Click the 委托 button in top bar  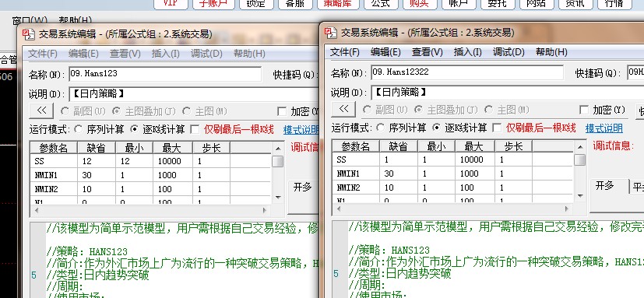coord(497,3)
